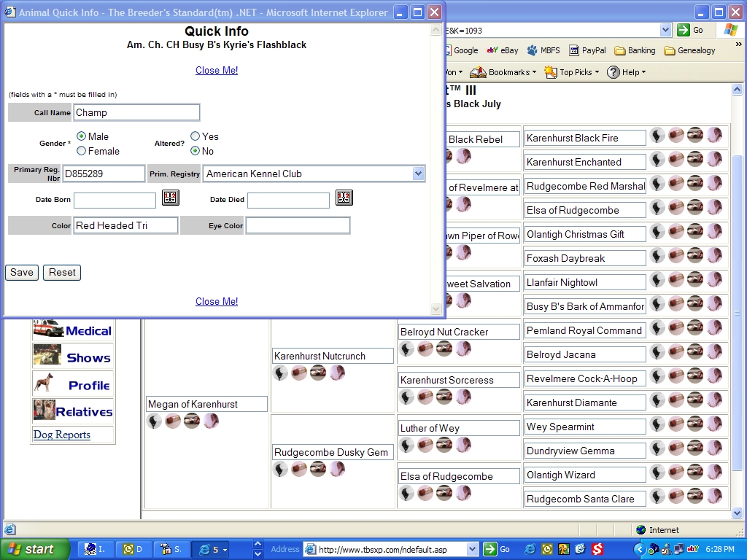The image size is (747, 560).
Task: Select the Female gender option
Action: click(82, 151)
